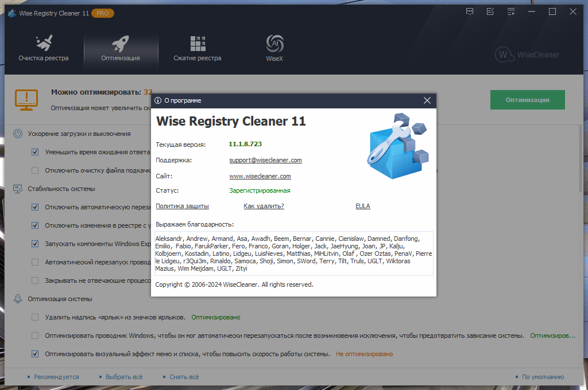Click the About dialog info icon
Image resolution: width=588 pixels, height=390 pixels.
[x=158, y=100]
